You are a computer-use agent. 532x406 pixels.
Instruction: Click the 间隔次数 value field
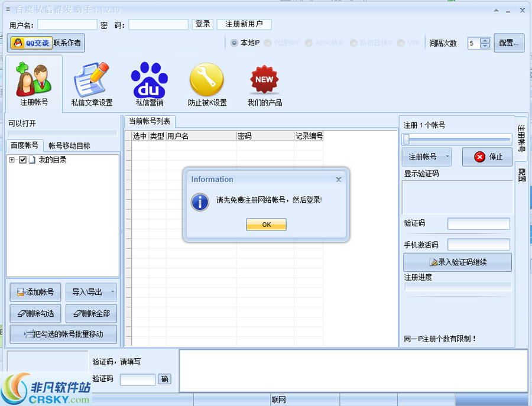pos(474,43)
